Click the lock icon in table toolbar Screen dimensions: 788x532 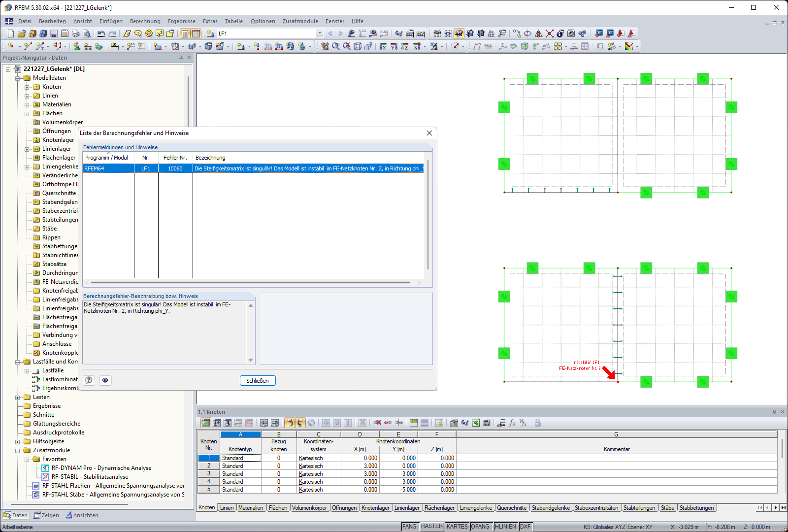coord(538,423)
